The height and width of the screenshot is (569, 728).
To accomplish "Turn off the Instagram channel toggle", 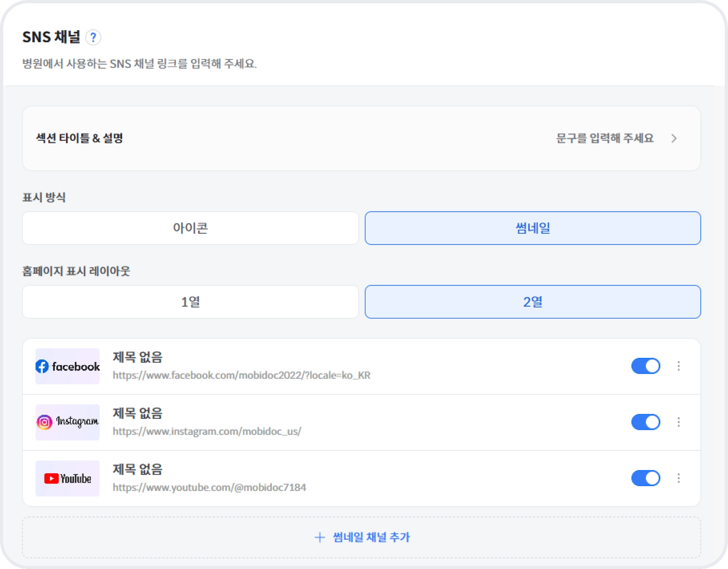I will 646,422.
